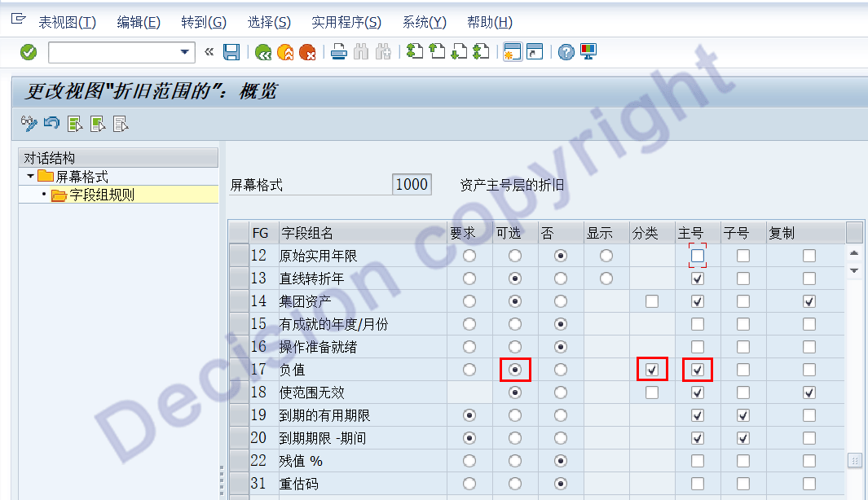
Task: Click the Next Page icon
Action: 459,52
